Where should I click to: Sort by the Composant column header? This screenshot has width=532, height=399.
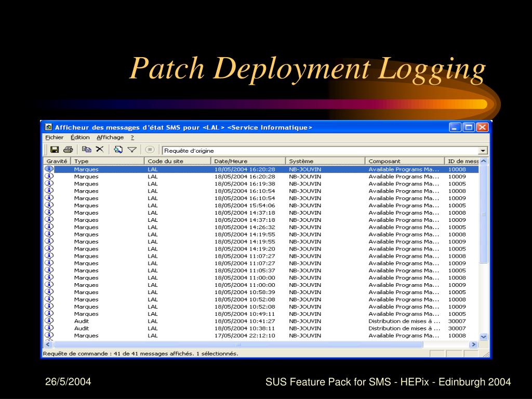pyautogui.click(x=405, y=161)
